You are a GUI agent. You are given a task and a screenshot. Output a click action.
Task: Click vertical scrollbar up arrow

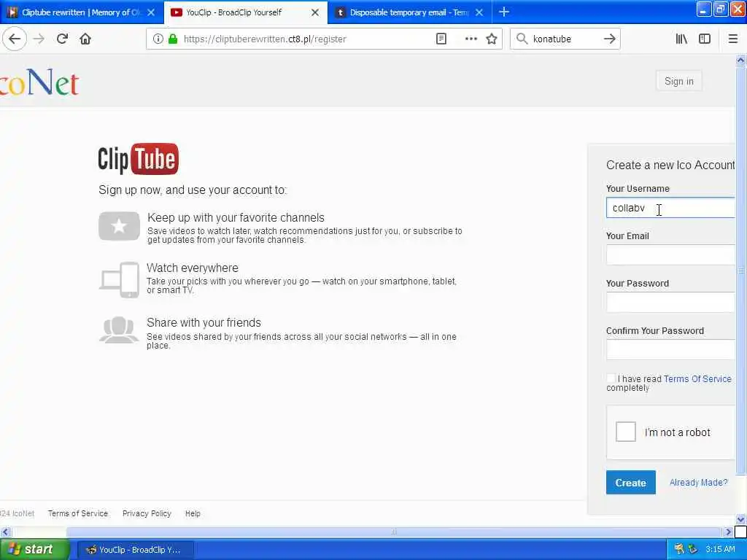click(x=740, y=60)
